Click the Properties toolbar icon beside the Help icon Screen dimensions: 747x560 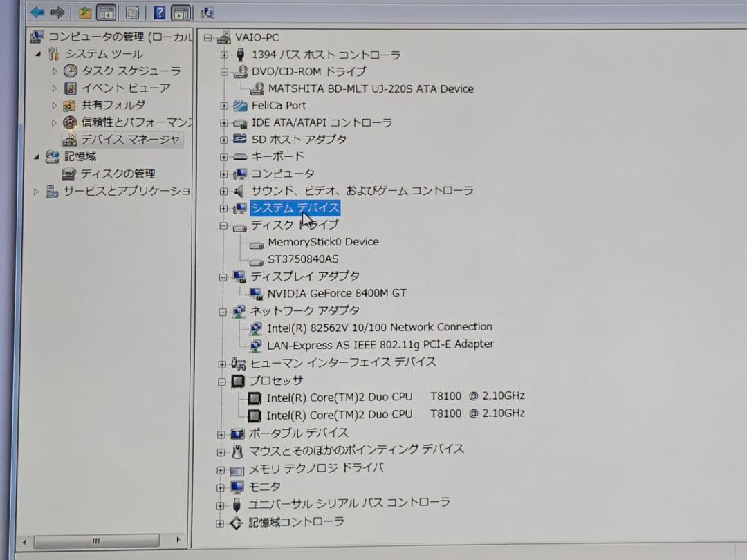point(132,12)
